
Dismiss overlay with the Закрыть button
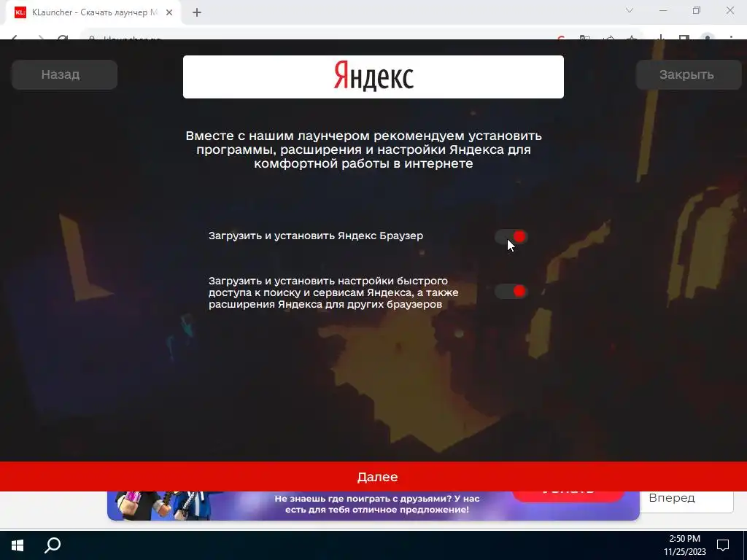click(x=689, y=75)
